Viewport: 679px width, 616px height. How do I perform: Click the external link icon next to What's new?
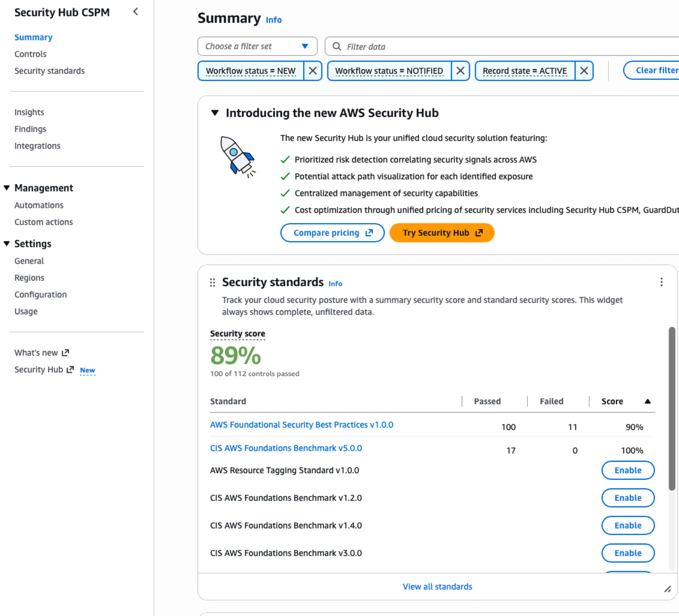pyautogui.click(x=65, y=353)
